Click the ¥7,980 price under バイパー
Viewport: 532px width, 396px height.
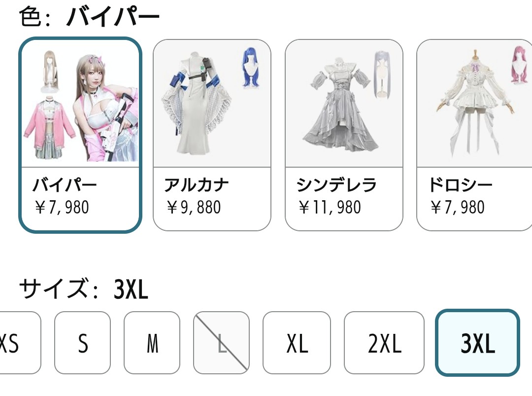[x=62, y=207]
